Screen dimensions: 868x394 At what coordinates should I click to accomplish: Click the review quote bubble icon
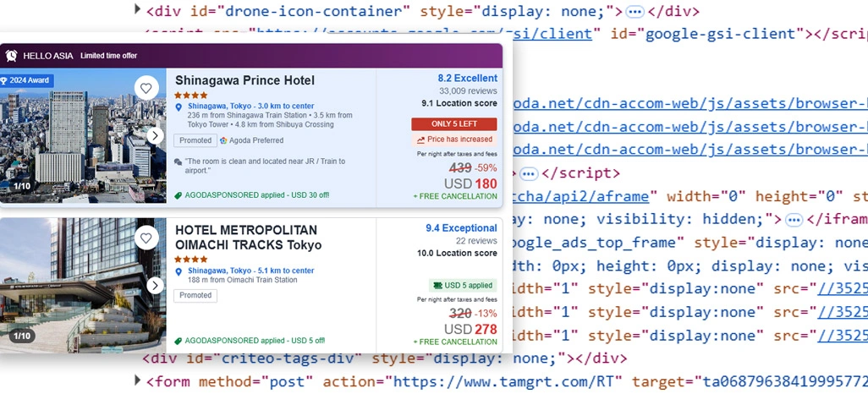(x=178, y=162)
